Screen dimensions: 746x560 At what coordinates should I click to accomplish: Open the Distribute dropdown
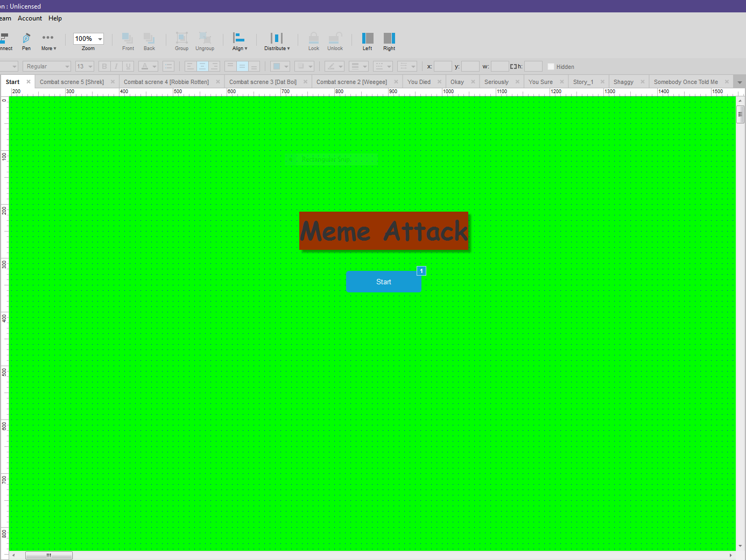point(277,41)
